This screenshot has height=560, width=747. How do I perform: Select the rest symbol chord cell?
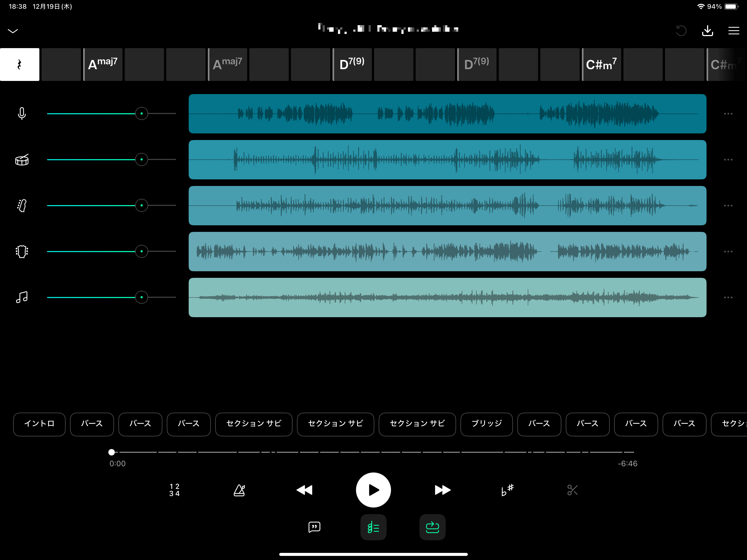pyautogui.click(x=20, y=65)
